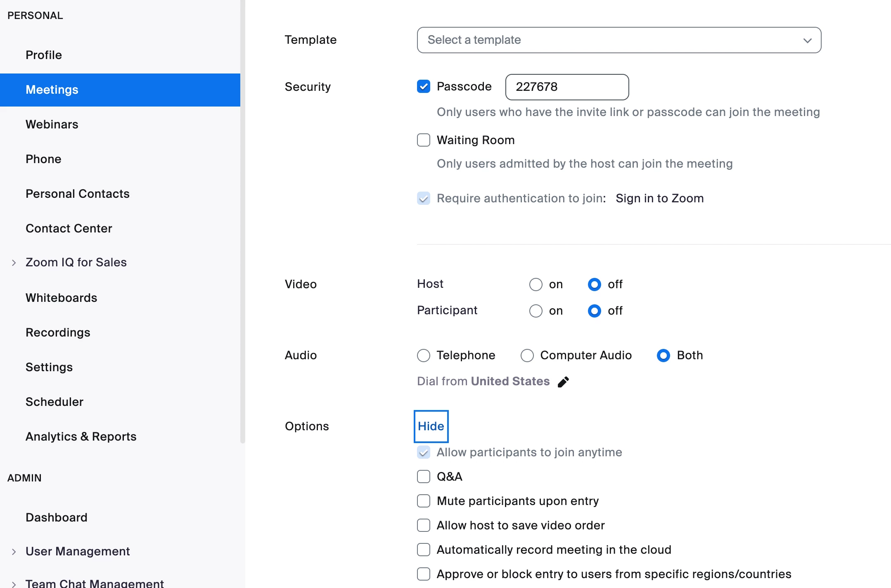This screenshot has width=891, height=588.
Task: Open the Recordings menu item
Action: (x=58, y=332)
